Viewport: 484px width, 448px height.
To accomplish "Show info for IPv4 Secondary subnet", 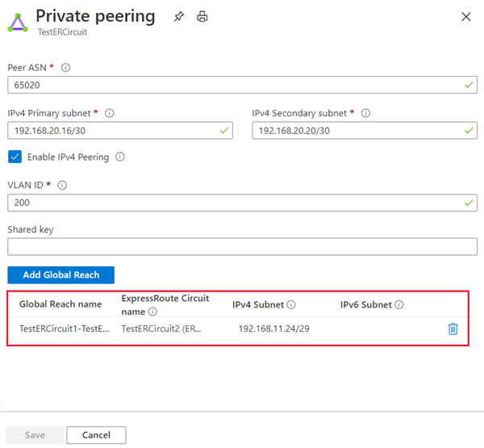I will pyautogui.click(x=365, y=113).
